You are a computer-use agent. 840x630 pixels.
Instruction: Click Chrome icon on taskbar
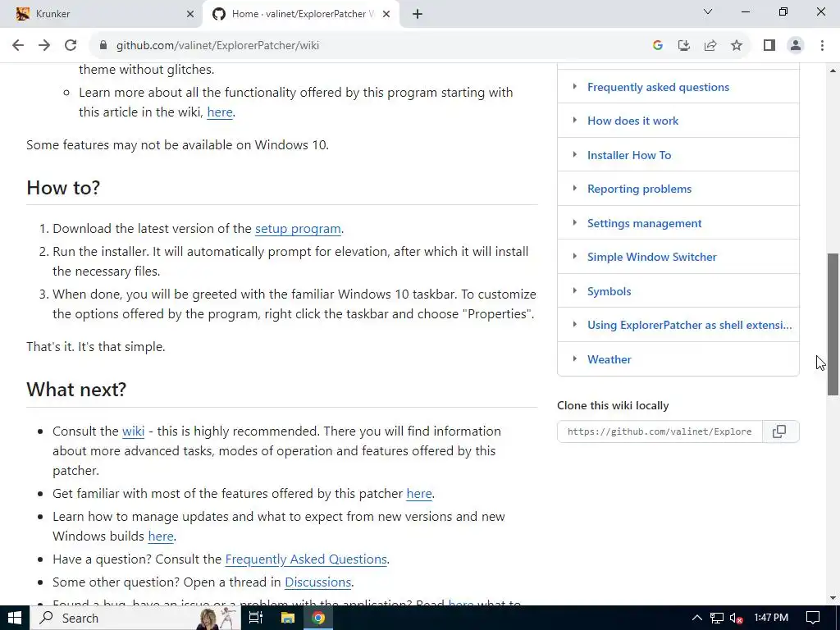pos(319,619)
